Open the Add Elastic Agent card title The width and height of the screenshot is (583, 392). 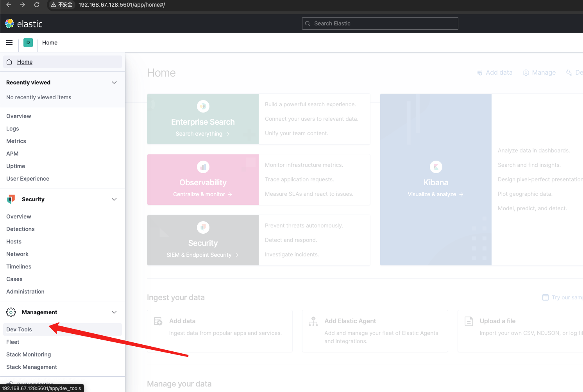click(x=350, y=321)
